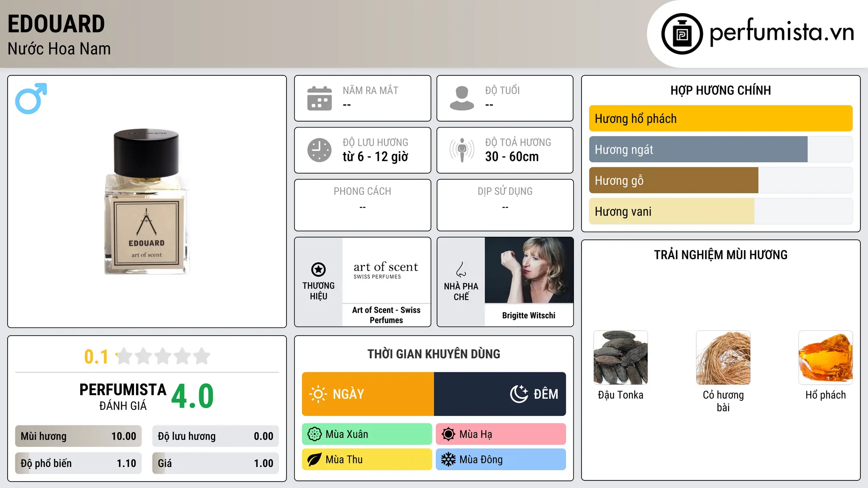Choose the Mùa Xuân season tag

coord(367,434)
